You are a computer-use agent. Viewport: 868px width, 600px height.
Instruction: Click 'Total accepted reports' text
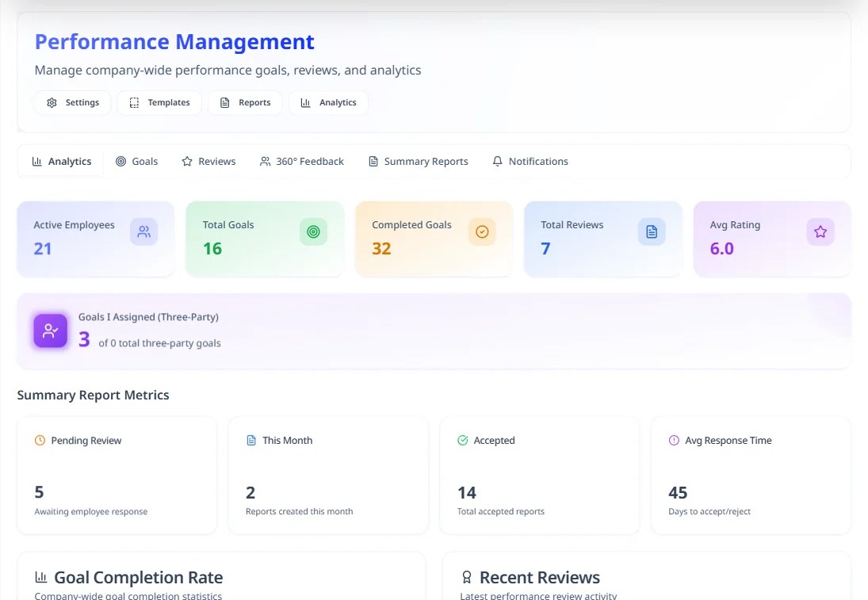[x=500, y=511]
